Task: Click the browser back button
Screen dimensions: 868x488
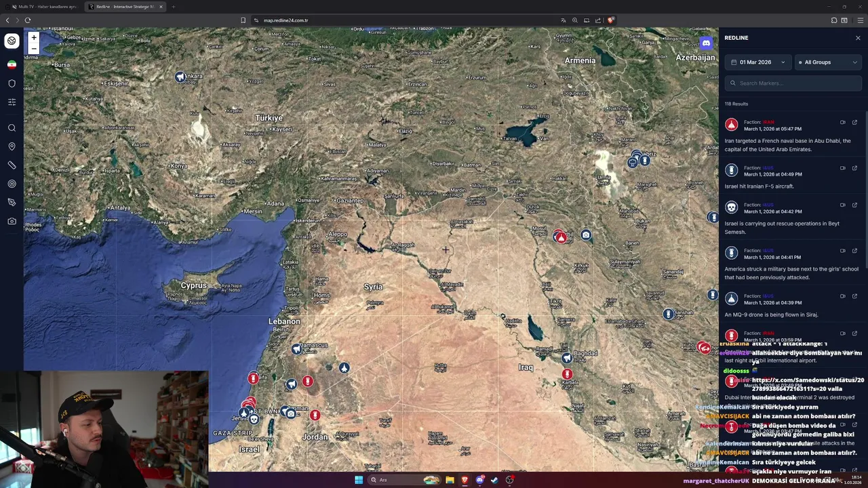Action: (7, 20)
